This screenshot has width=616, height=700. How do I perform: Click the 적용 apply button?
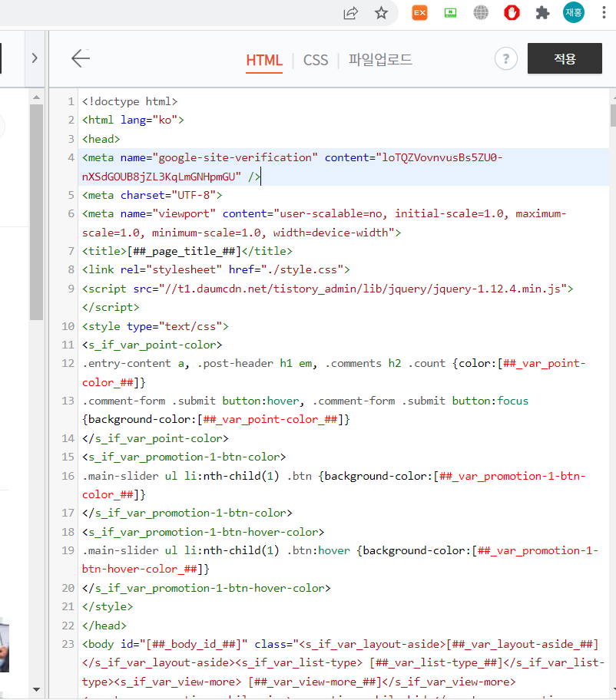[565, 58]
